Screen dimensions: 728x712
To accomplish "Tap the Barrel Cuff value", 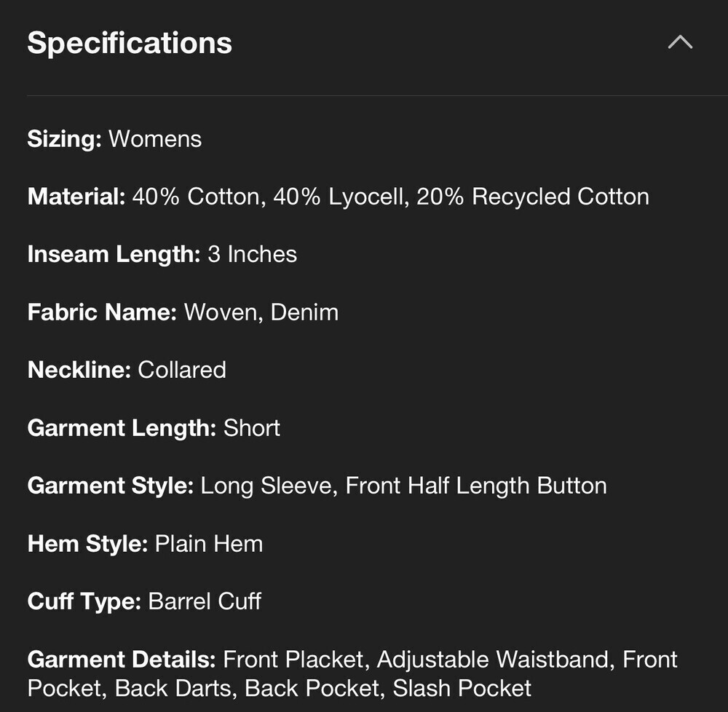I will tap(205, 601).
